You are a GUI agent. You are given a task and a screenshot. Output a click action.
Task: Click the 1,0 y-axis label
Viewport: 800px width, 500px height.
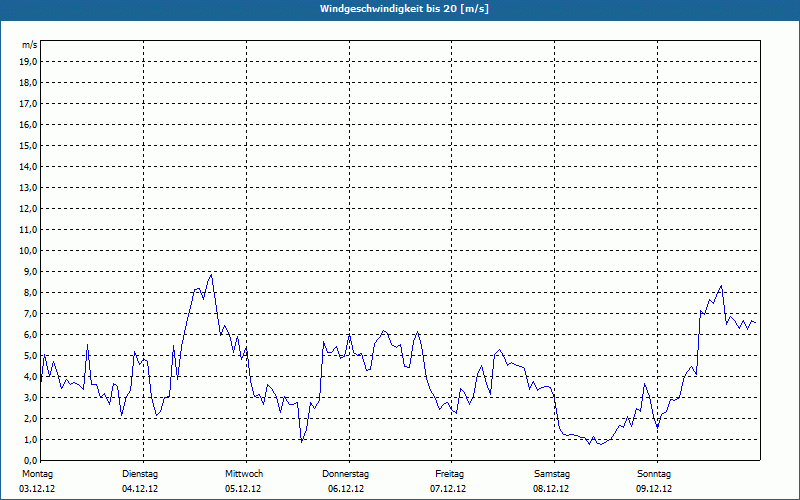(30, 439)
